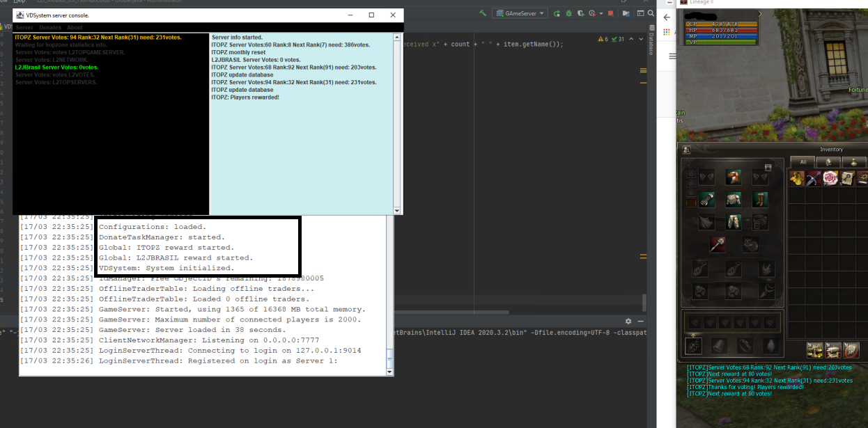Click VDSystem log scrollbar down arrow
The width and height of the screenshot is (868, 428).
coord(398,211)
